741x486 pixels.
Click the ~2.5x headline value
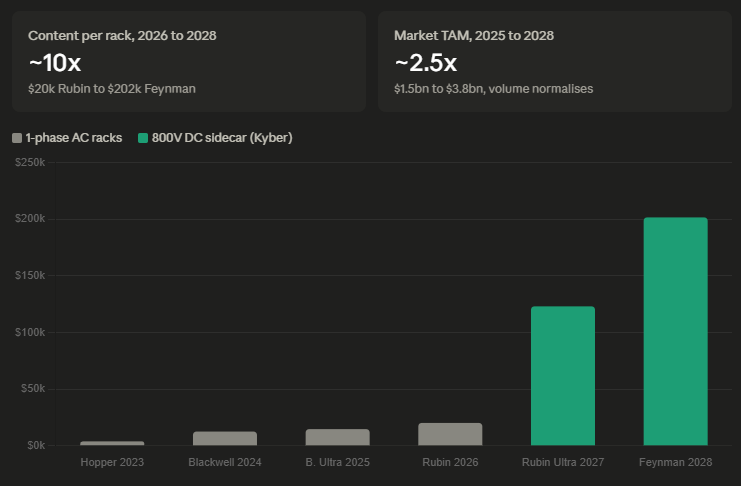coord(426,63)
